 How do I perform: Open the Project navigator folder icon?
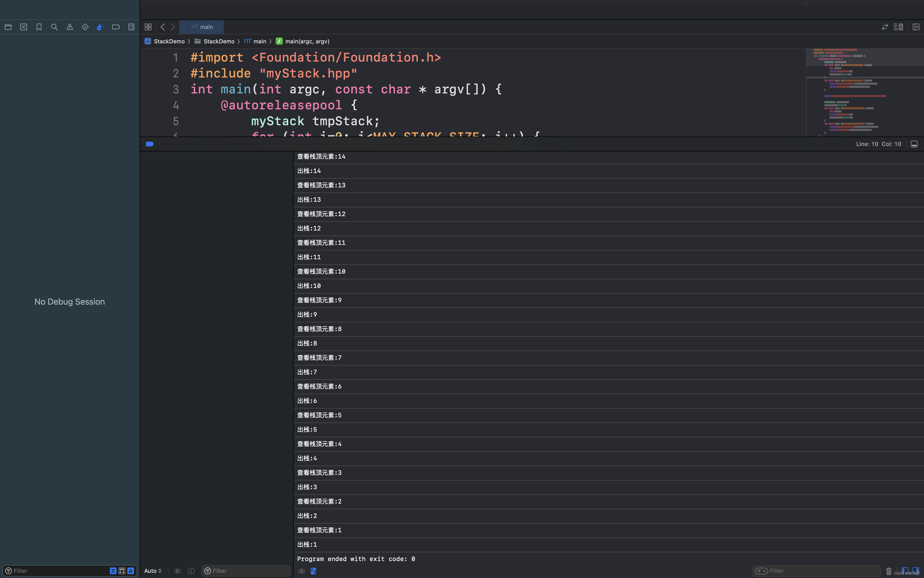tap(8, 27)
